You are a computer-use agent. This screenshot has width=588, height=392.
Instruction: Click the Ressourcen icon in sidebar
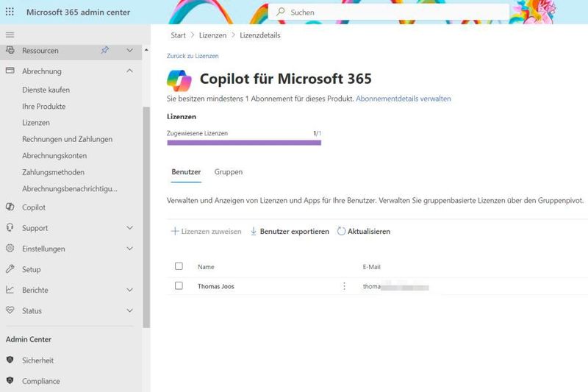coord(10,50)
